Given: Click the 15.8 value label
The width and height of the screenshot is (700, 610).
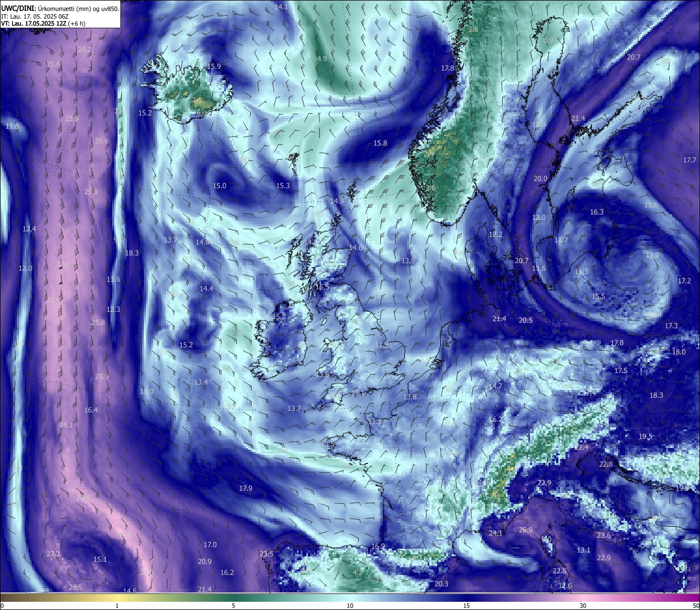Looking at the screenshot, I should pyautogui.click(x=380, y=143).
